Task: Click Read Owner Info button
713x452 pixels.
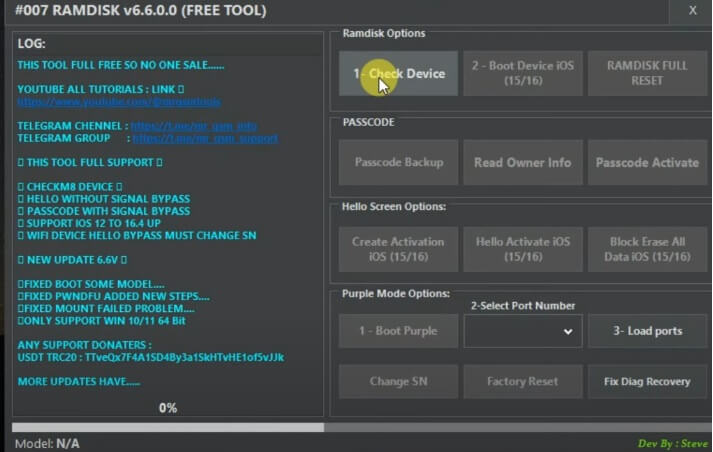Action: point(522,162)
